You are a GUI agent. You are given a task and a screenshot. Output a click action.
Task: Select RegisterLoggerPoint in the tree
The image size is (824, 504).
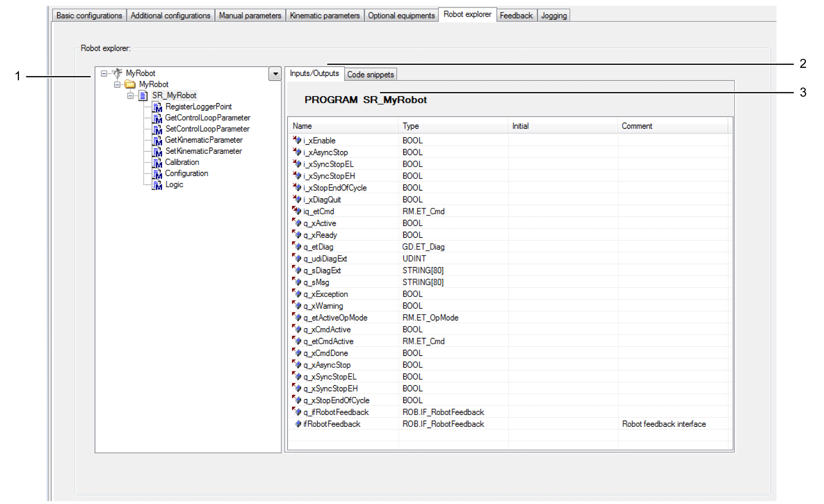[198, 106]
